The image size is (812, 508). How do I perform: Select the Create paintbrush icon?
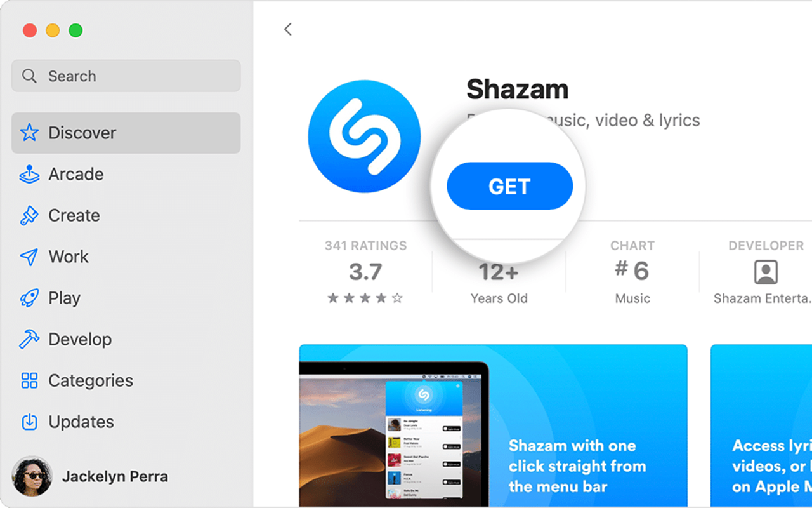tap(29, 215)
